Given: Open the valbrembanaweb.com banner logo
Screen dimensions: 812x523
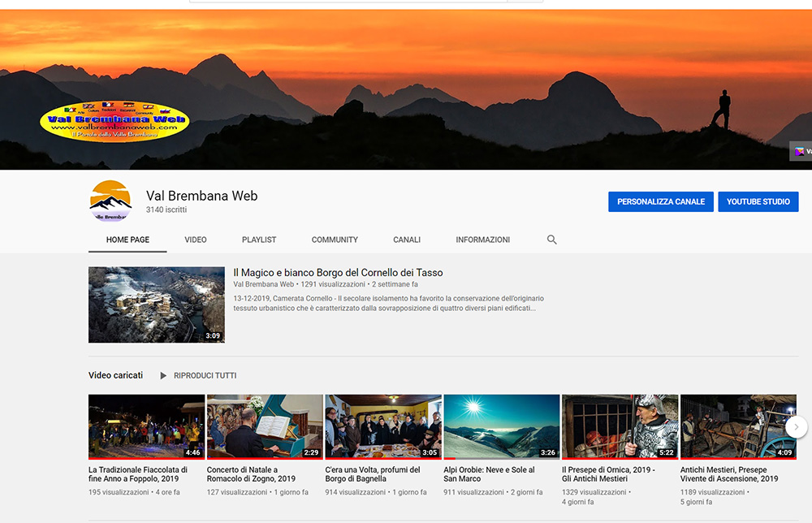Looking at the screenshot, I should pyautogui.click(x=114, y=122).
